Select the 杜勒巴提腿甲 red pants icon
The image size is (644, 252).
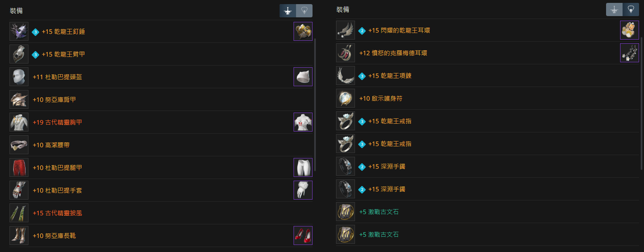point(19,167)
